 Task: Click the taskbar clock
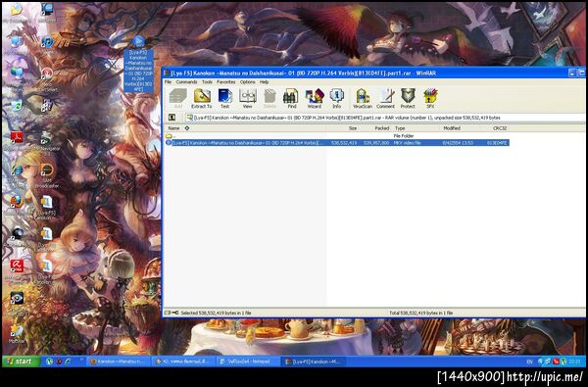click(x=575, y=362)
